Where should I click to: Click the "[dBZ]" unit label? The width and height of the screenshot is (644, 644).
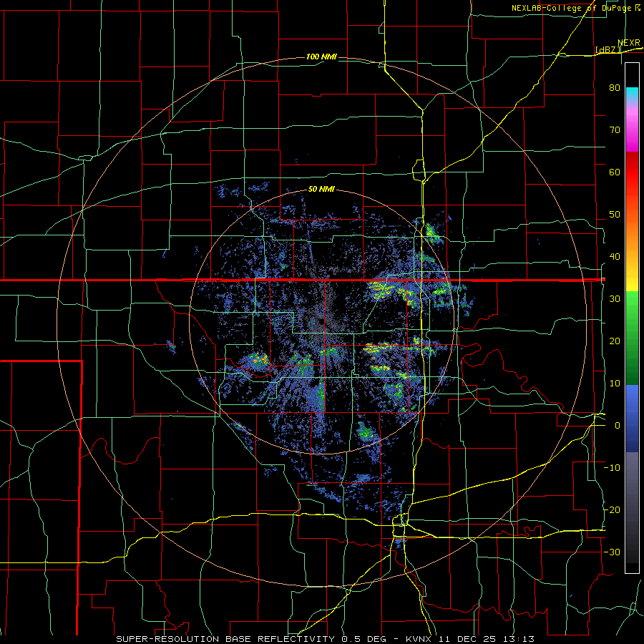tap(608, 49)
